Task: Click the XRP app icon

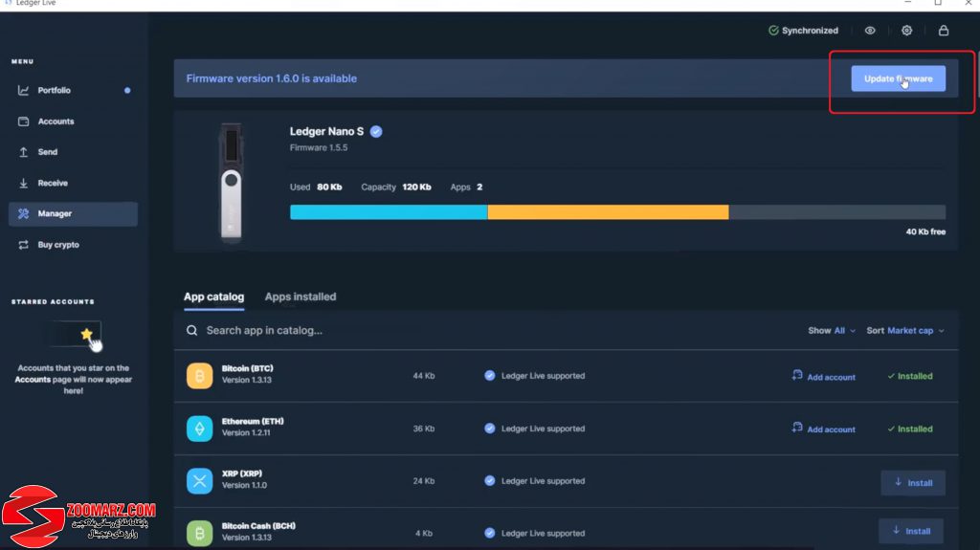Action: pyautogui.click(x=199, y=480)
